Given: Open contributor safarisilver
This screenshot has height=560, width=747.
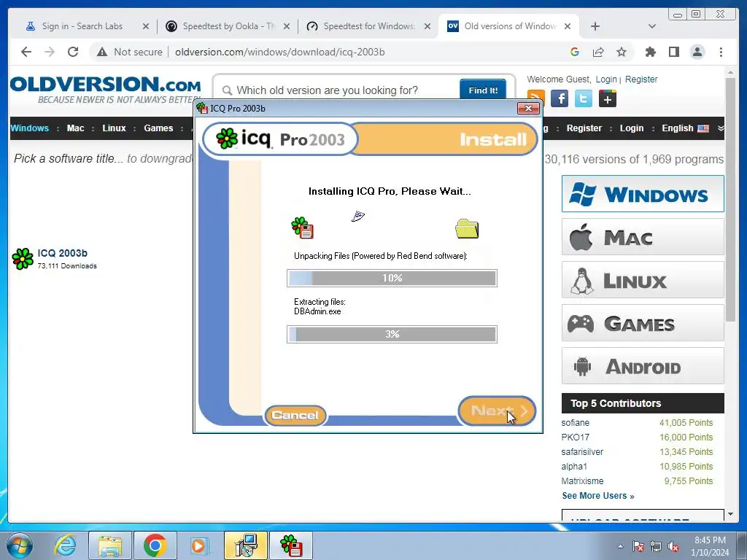Looking at the screenshot, I should click(x=582, y=451).
